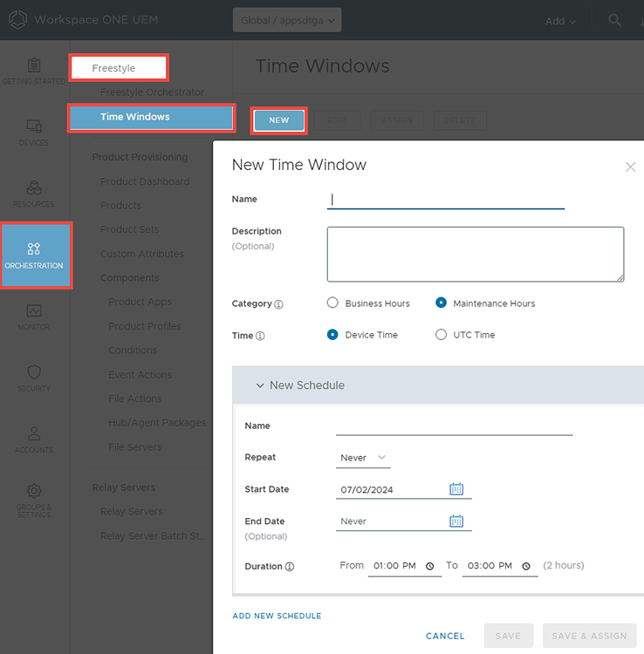Select Maintenance Hours category
The height and width of the screenshot is (654, 644).
[x=442, y=303]
